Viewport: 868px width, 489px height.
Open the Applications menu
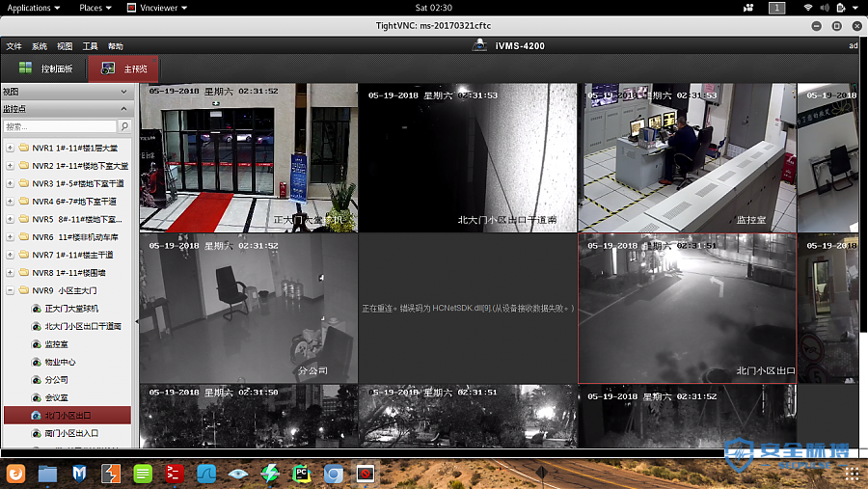pos(34,8)
